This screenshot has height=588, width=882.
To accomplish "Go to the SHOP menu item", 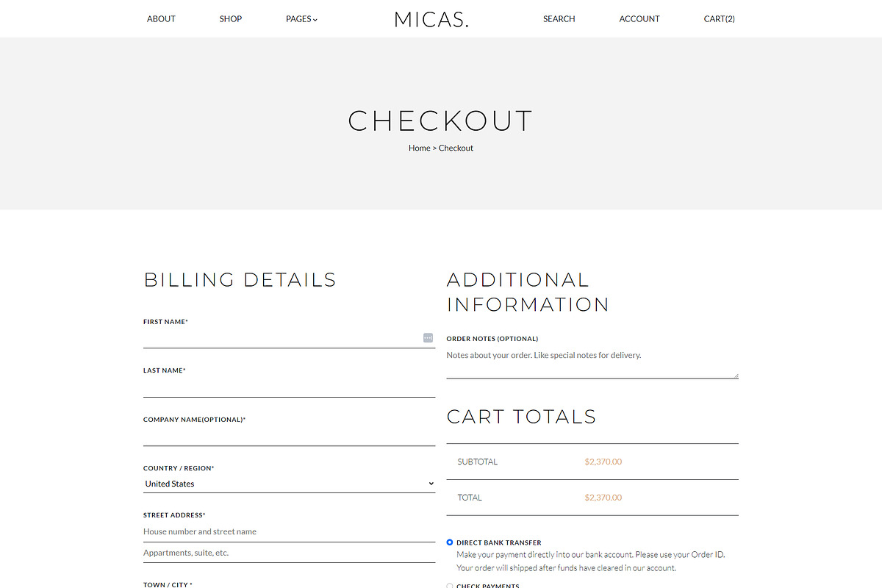I will pyautogui.click(x=230, y=19).
